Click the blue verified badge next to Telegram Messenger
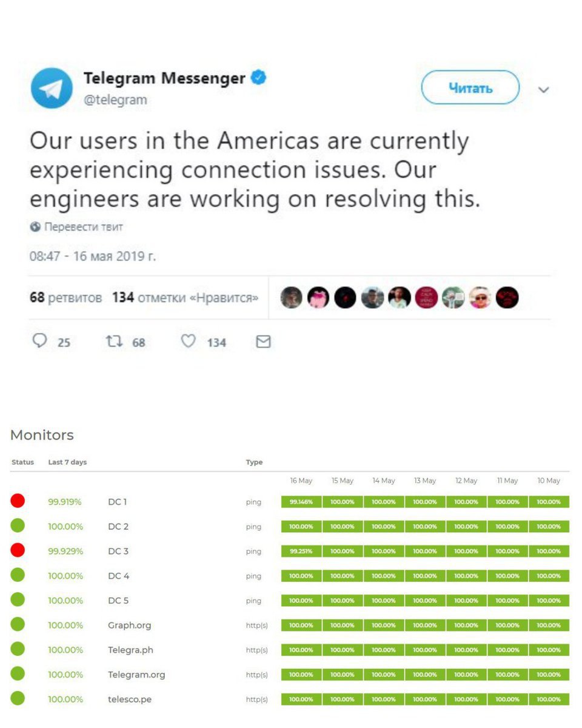Screen dimensions: 582x728 [259, 78]
